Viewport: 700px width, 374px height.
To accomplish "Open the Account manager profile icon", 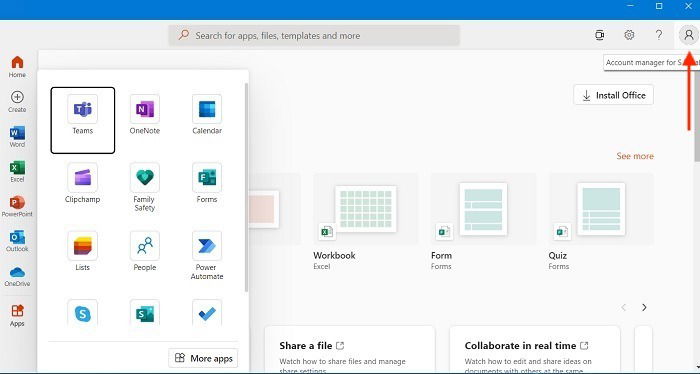I will [688, 35].
